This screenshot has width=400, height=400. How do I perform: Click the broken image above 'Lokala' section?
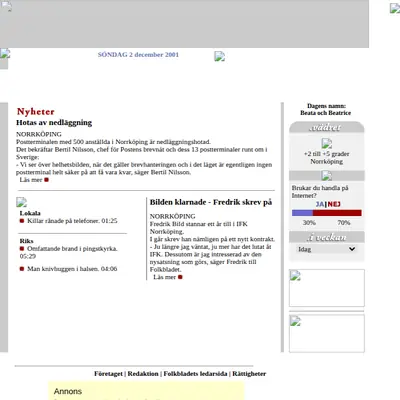tap(21, 202)
